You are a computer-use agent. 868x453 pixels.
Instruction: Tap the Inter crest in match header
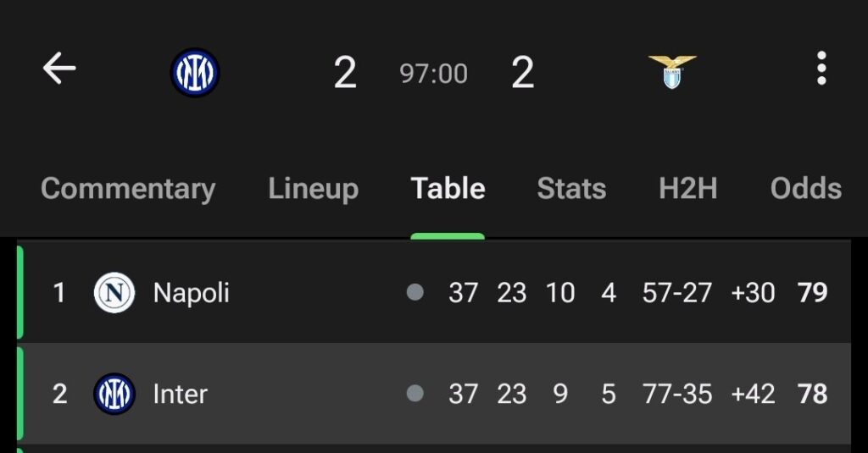[x=195, y=73]
